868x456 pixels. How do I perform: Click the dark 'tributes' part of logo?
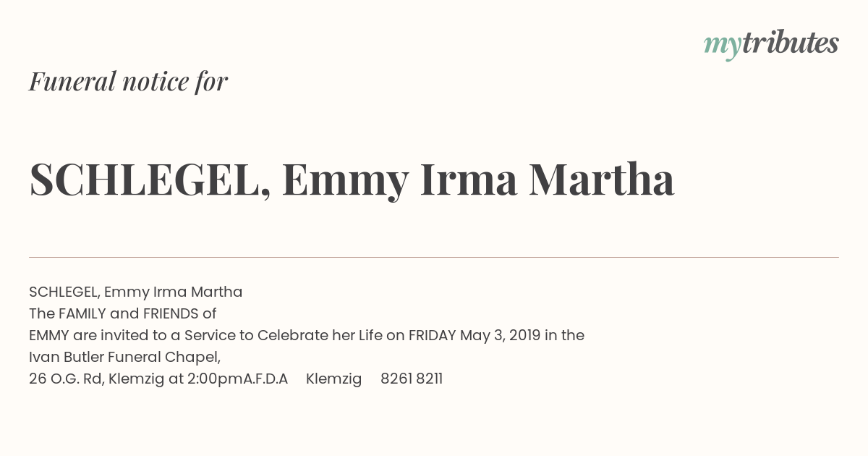[x=791, y=43]
